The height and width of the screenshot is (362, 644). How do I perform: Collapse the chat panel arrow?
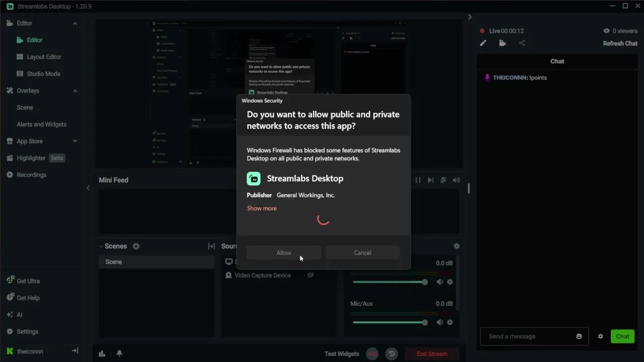tap(470, 17)
